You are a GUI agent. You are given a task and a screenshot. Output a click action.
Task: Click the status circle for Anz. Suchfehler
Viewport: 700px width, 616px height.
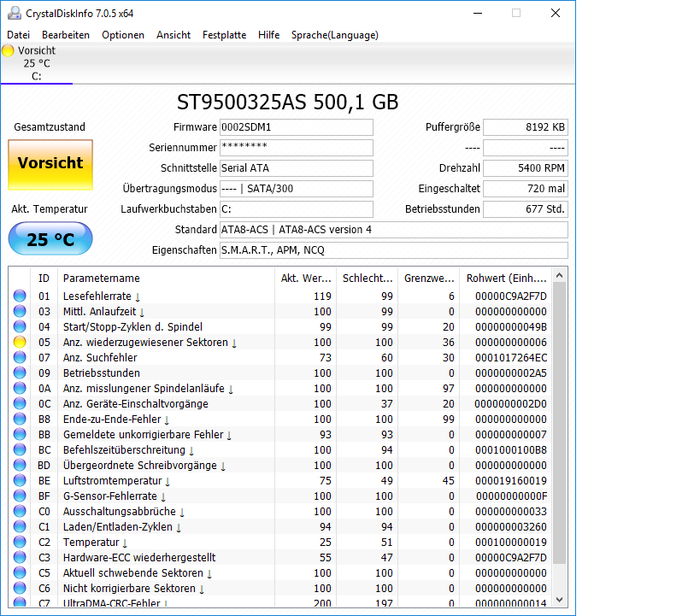20,357
